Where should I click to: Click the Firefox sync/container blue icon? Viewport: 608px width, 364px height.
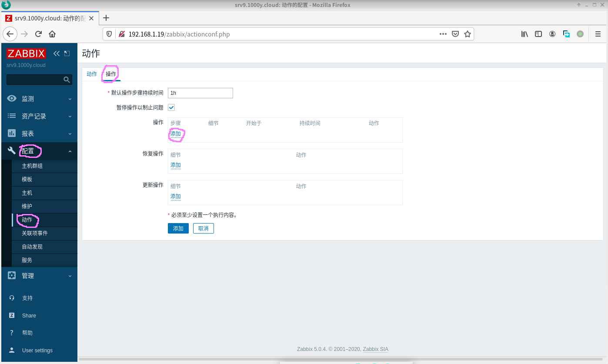(x=566, y=34)
